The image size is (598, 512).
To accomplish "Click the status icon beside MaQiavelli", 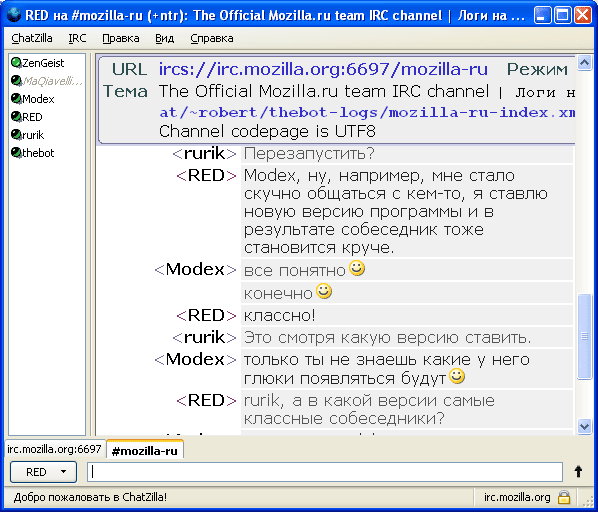I will [16, 81].
